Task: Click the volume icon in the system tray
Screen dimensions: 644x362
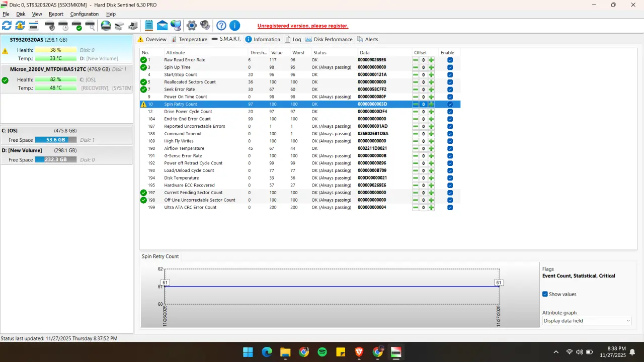Action: pyautogui.click(x=580, y=352)
